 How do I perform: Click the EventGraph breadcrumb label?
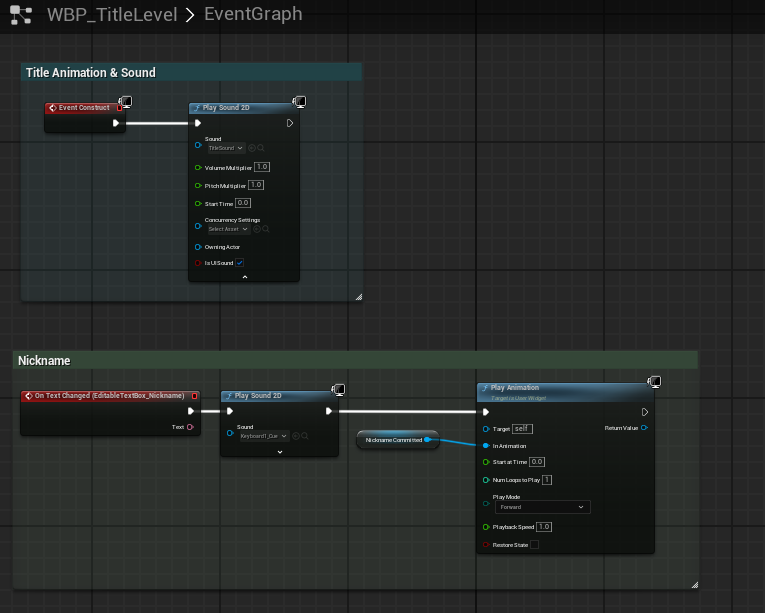pos(253,14)
